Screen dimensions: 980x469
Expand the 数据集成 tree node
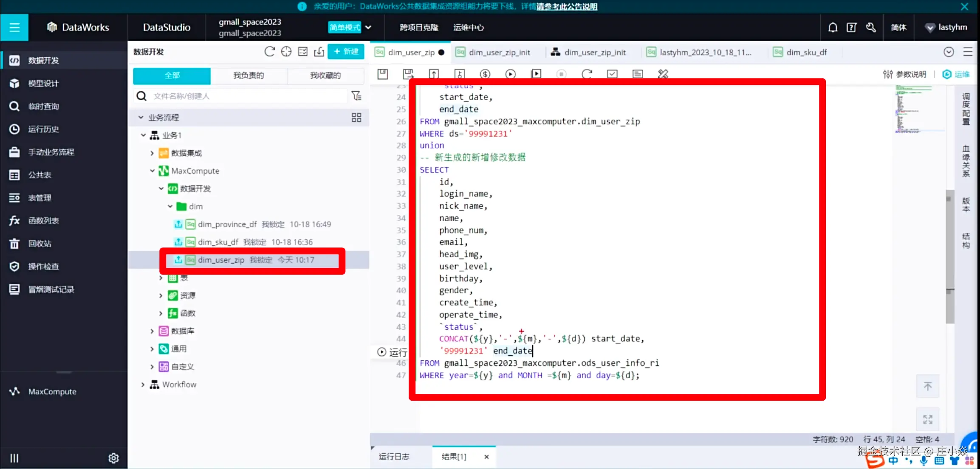click(152, 153)
